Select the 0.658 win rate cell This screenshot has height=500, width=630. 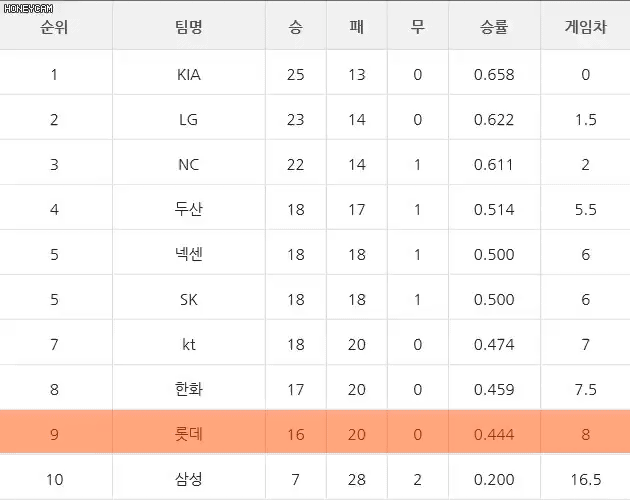coord(494,75)
